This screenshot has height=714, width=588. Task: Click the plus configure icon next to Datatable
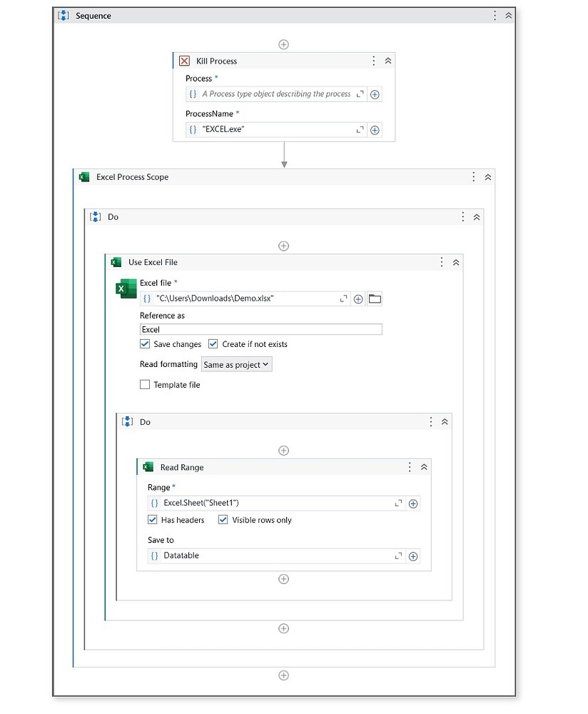tap(413, 555)
